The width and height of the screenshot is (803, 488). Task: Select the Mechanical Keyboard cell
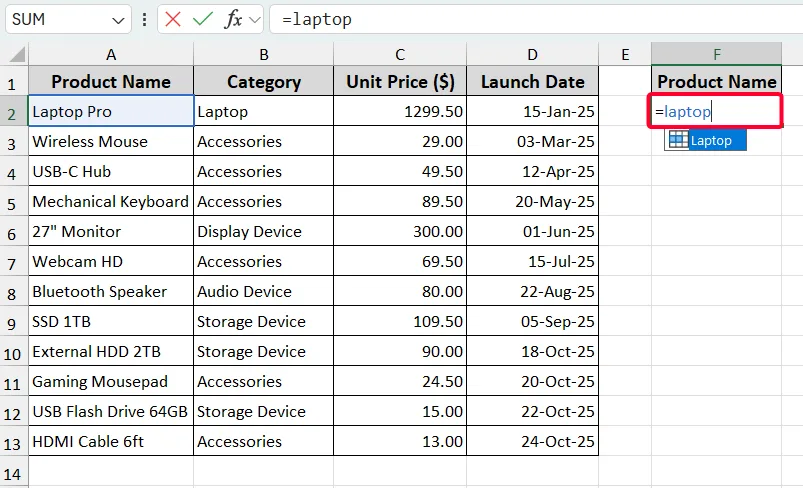(x=111, y=201)
